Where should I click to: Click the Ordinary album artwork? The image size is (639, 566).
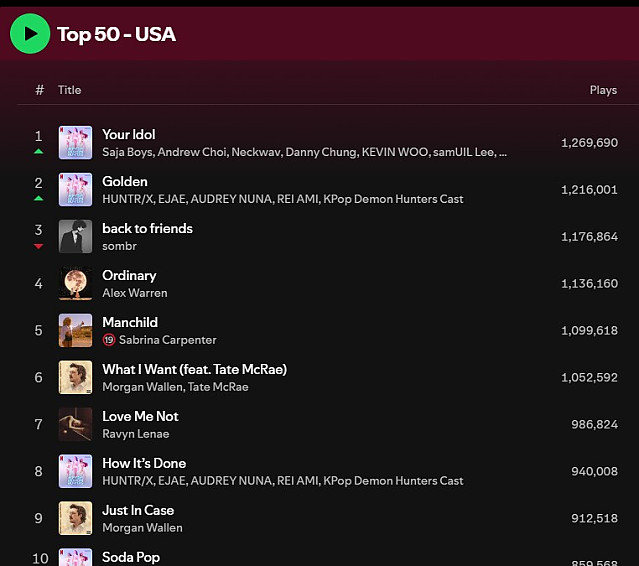tap(75, 284)
